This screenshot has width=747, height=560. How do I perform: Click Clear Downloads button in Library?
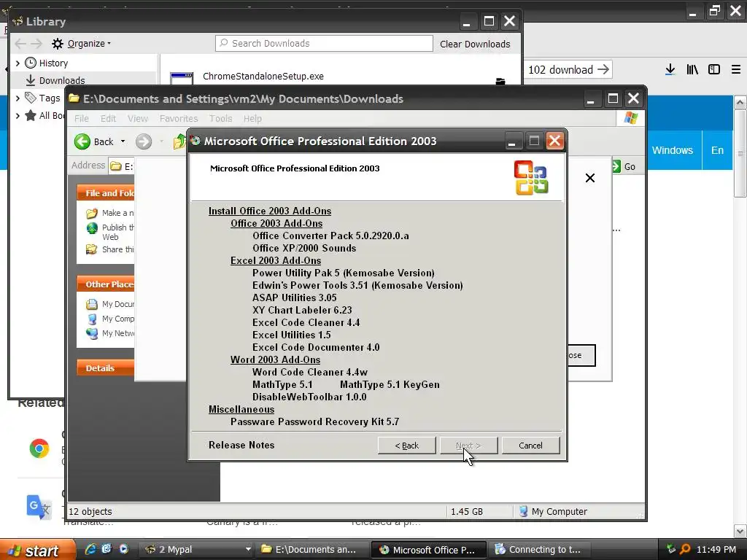[x=474, y=44]
